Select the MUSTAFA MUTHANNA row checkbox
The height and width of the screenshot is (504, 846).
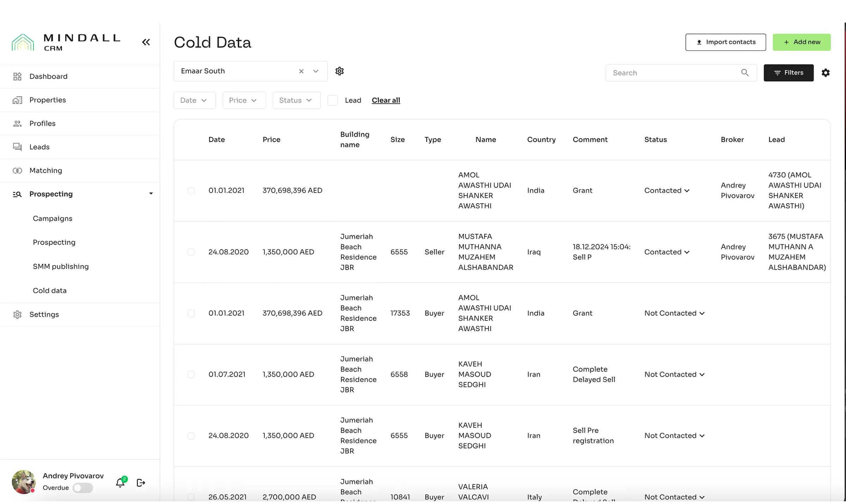(x=191, y=252)
